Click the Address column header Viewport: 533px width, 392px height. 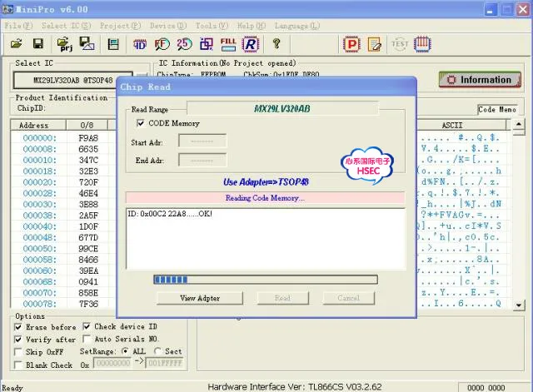pyautogui.click(x=37, y=125)
